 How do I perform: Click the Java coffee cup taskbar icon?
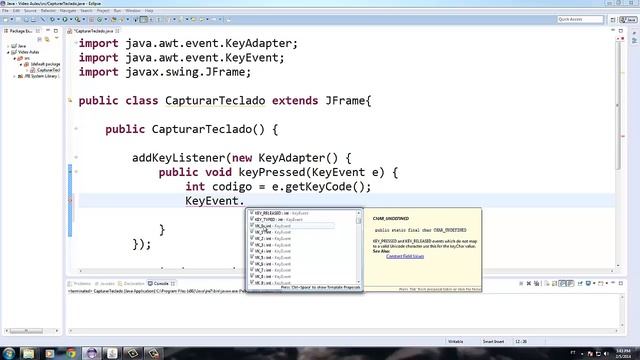coord(112,353)
